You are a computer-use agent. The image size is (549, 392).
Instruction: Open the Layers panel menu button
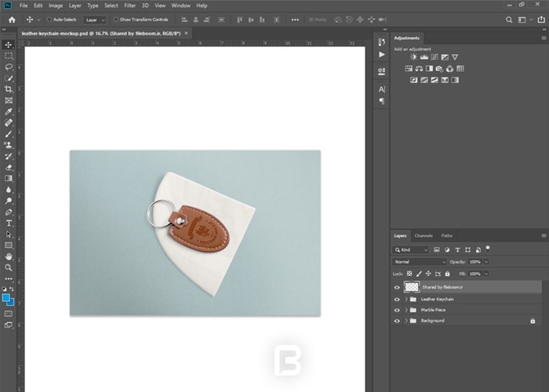coord(544,236)
